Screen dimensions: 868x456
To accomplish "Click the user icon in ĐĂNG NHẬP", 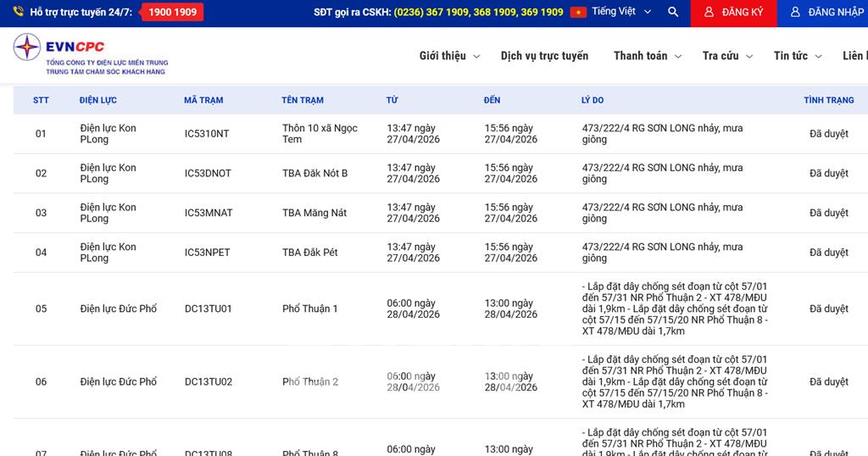I will (795, 13).
